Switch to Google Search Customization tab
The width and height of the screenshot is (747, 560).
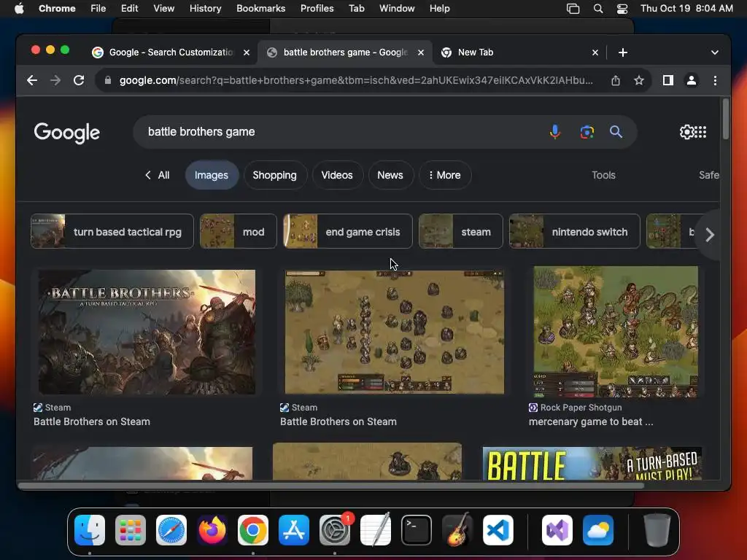171,52
